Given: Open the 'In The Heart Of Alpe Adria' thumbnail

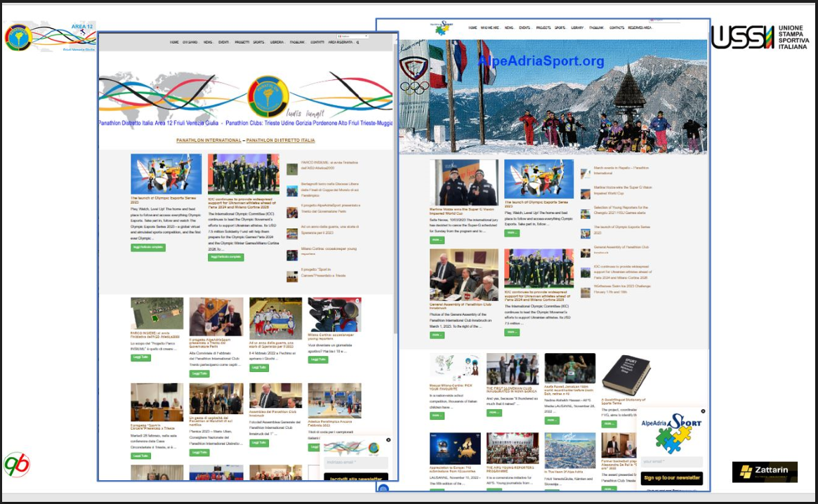Looking at the screenshot, I should [569, 451].
